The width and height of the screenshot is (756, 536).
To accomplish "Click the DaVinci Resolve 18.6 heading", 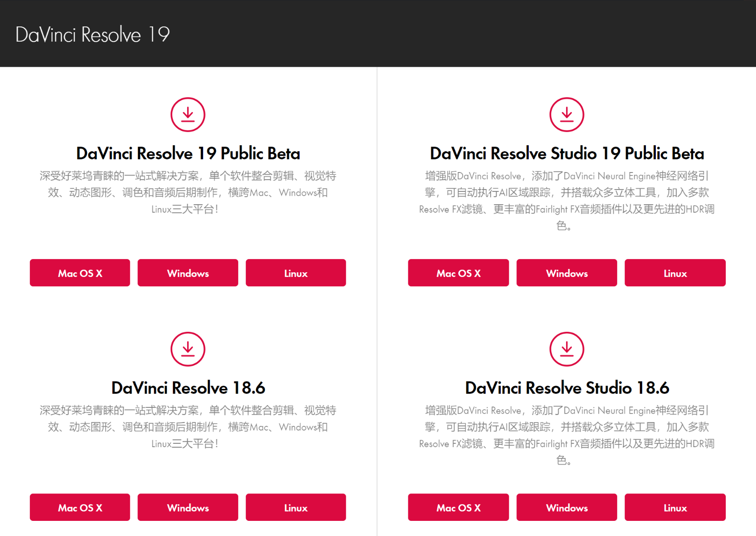I will point(188,388).
